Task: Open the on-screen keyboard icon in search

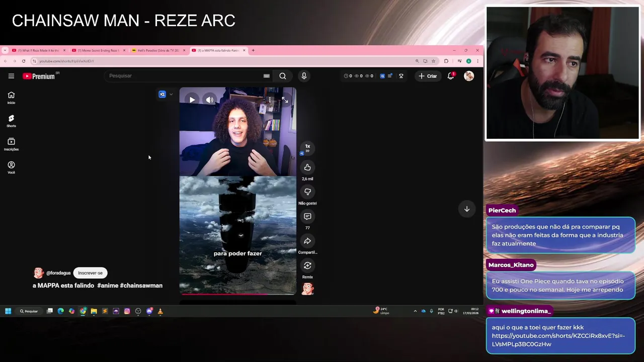Action: [267, 76]
